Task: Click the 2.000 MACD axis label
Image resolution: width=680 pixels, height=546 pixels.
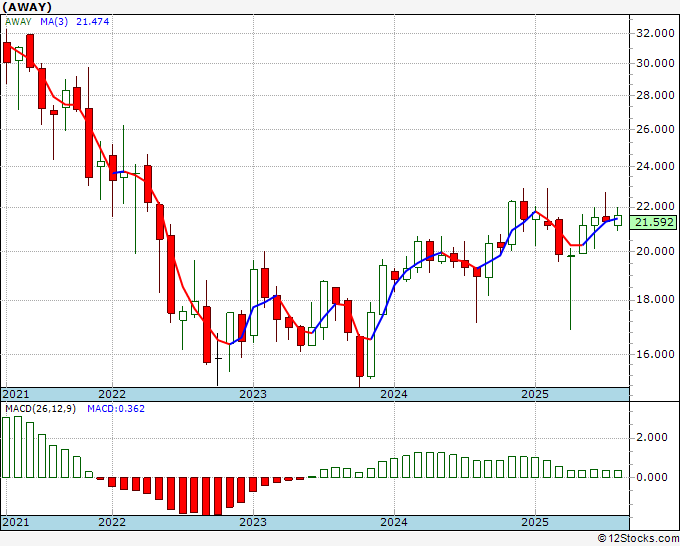Action: [652, 437]
